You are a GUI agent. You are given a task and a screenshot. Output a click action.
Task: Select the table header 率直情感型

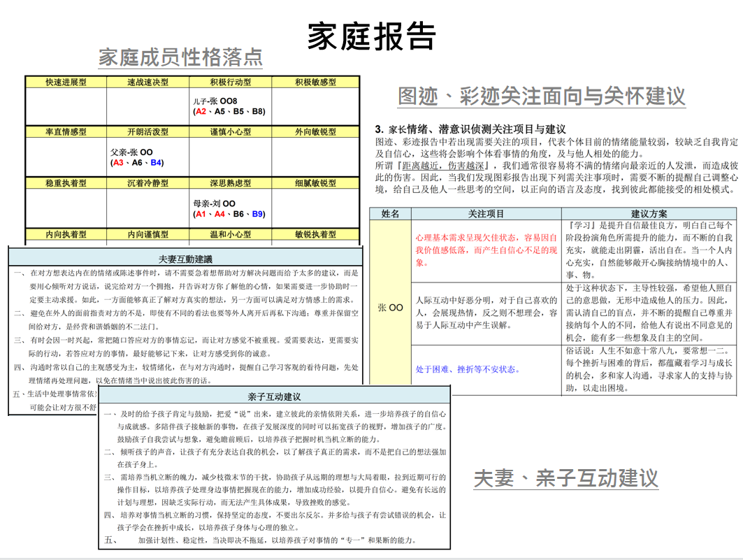coord(66,131)
